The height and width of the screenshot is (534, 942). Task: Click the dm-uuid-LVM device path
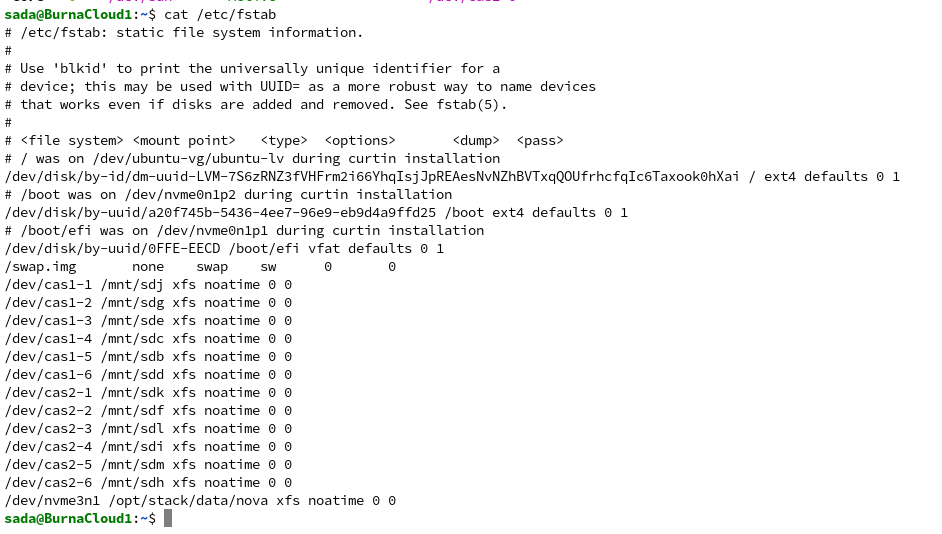[x=372, y=177]
